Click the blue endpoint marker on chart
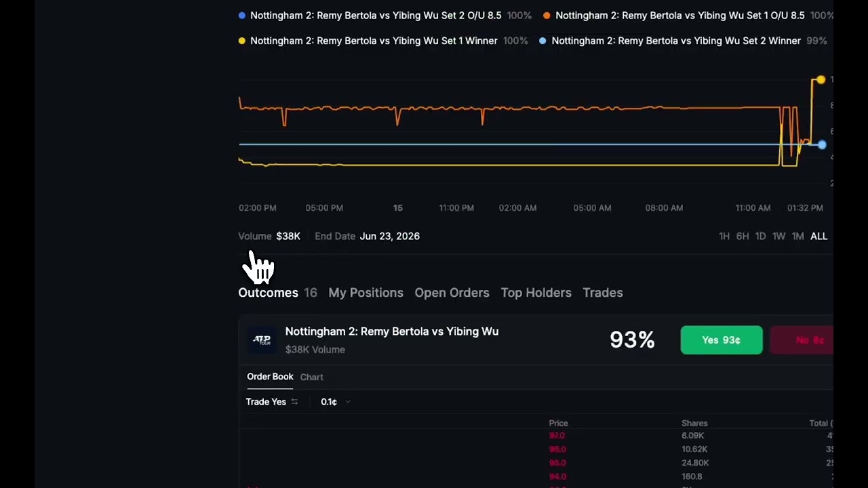Viewport: 868px width, 488px height. tap(822, 145)
